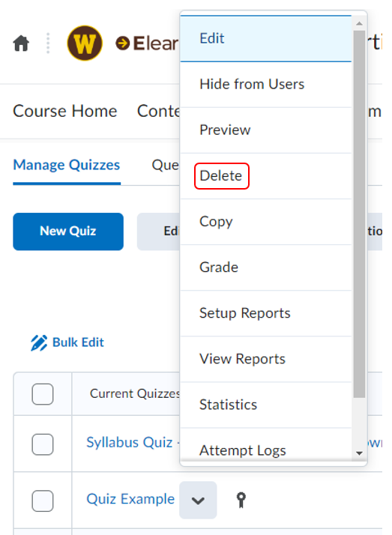This screenshot has width=392, height=535.
Task: Click the key icon beside Quiz Example
Action: pos(241,500)
